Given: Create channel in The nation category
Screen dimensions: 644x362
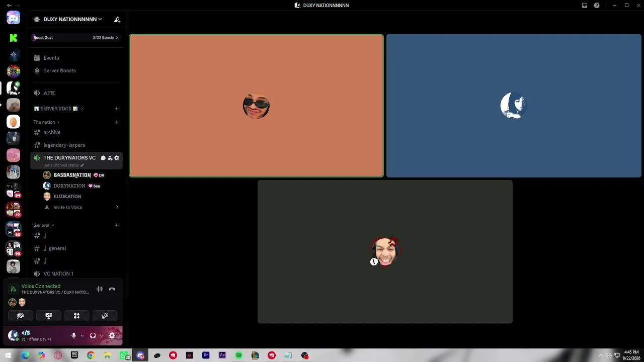Looking at the screenshot, I should point(117,122).
